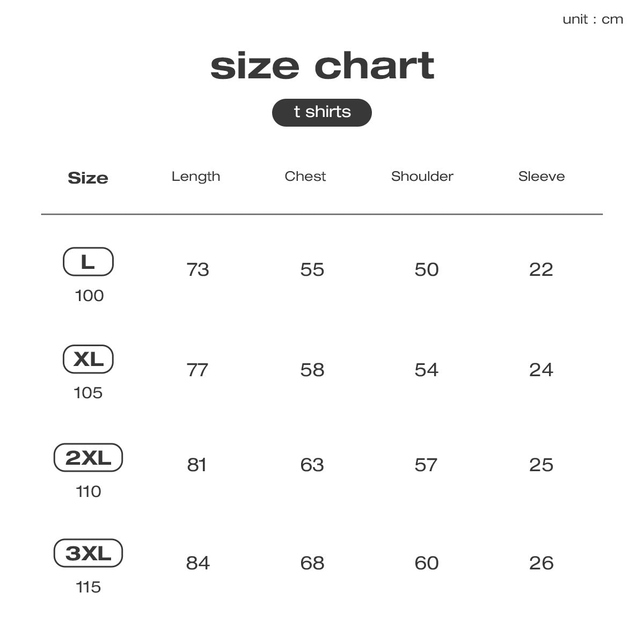Click the Sleeve column header

tap(541, 176)
